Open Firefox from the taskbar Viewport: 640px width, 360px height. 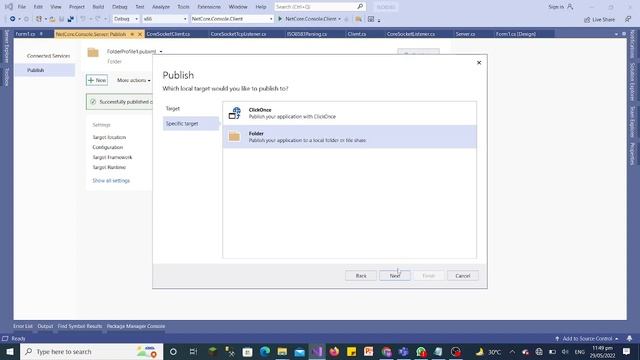[x=334, y=351]
